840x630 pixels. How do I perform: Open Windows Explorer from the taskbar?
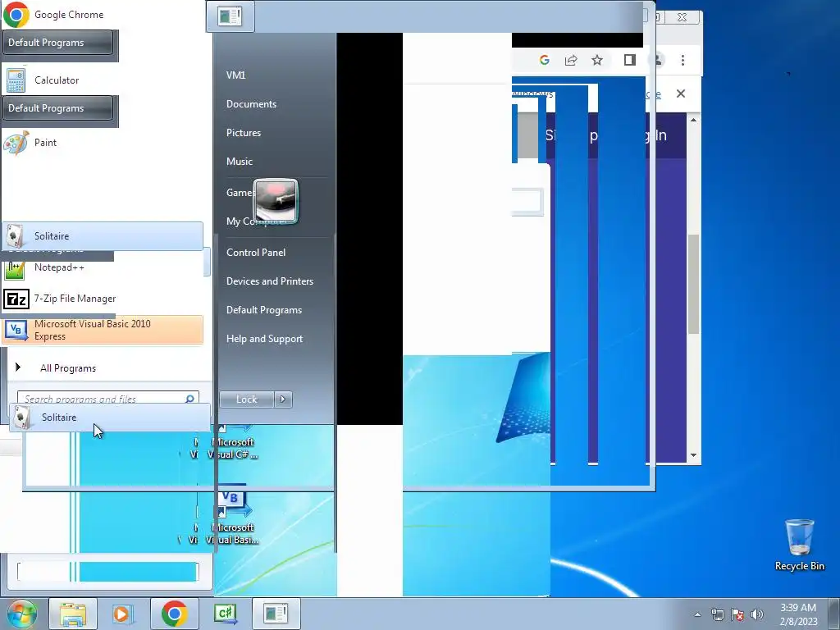point(73,614)
